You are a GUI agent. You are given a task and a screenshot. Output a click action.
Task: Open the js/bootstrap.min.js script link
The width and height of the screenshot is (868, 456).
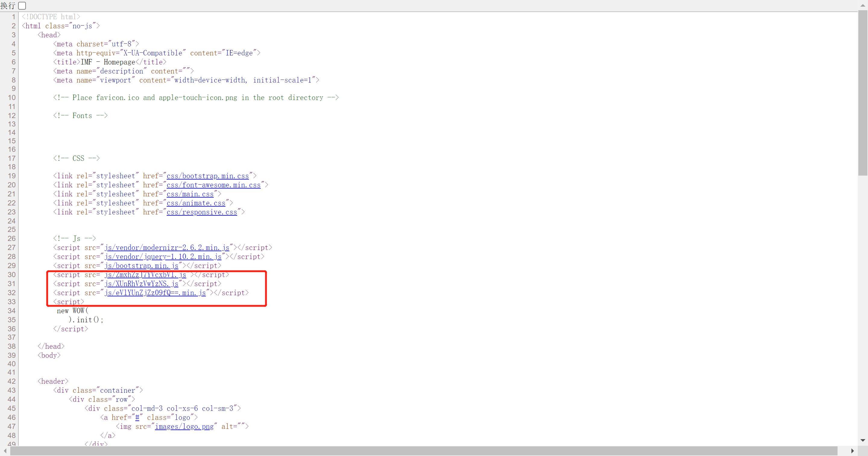pos(141,266)
